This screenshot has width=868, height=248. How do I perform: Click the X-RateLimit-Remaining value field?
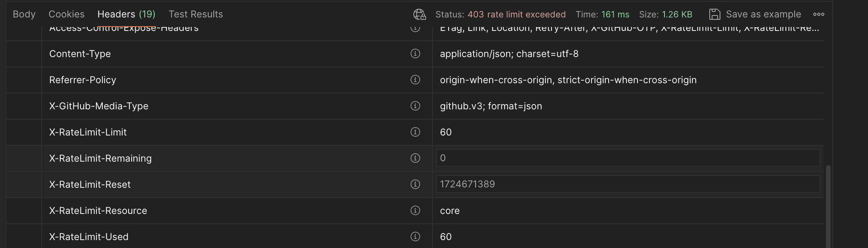point(628,158)
